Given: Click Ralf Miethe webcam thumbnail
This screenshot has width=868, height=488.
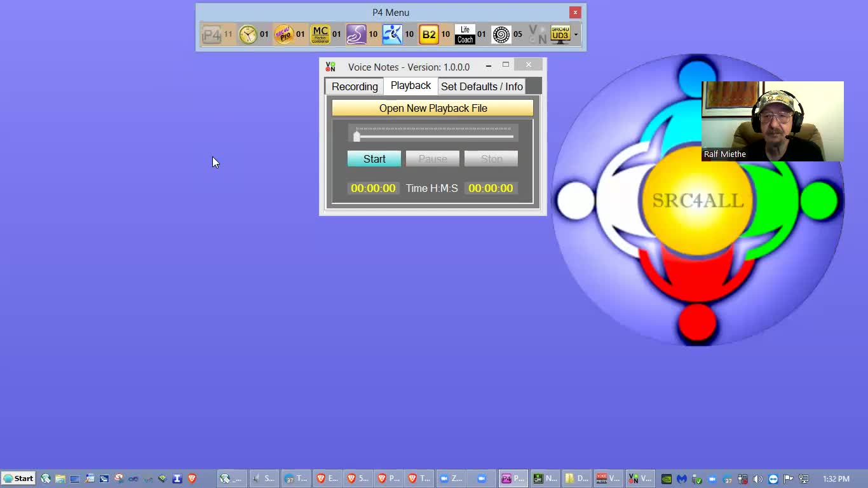Looking at the screenshot, I should (773, 121).
